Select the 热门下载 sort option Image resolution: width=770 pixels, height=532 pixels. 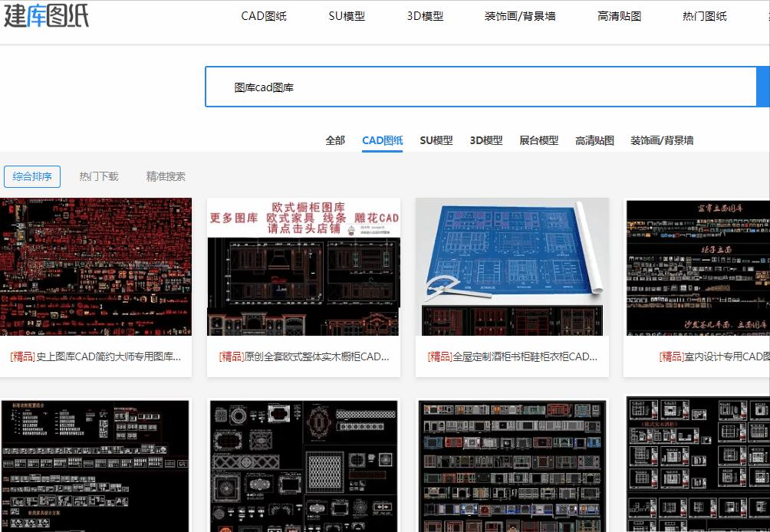97,176
